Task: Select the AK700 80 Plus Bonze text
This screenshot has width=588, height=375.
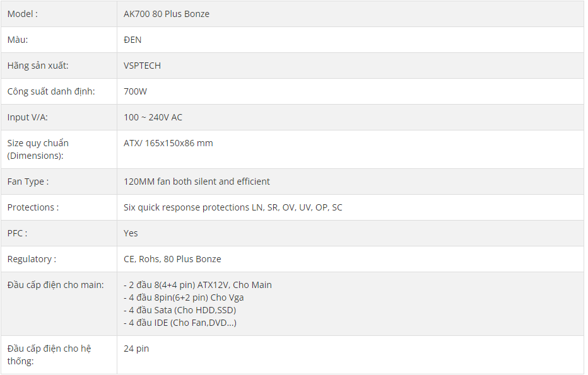Action: point(167,14)
